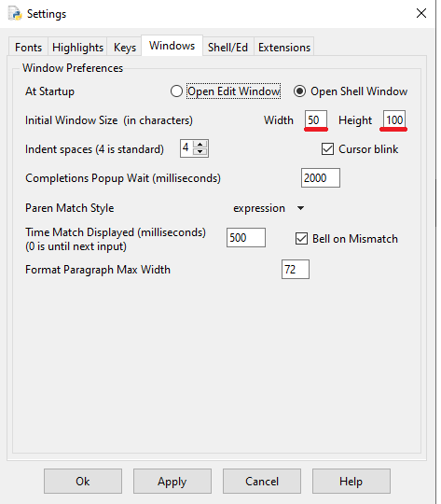
Task: Go to the Extensions tab
Action: [x=284, y=48]
